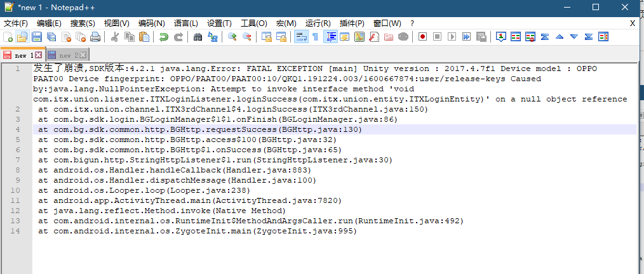Click the macro Playback triangle icon

pyautogui.click(x=452, y=37)
